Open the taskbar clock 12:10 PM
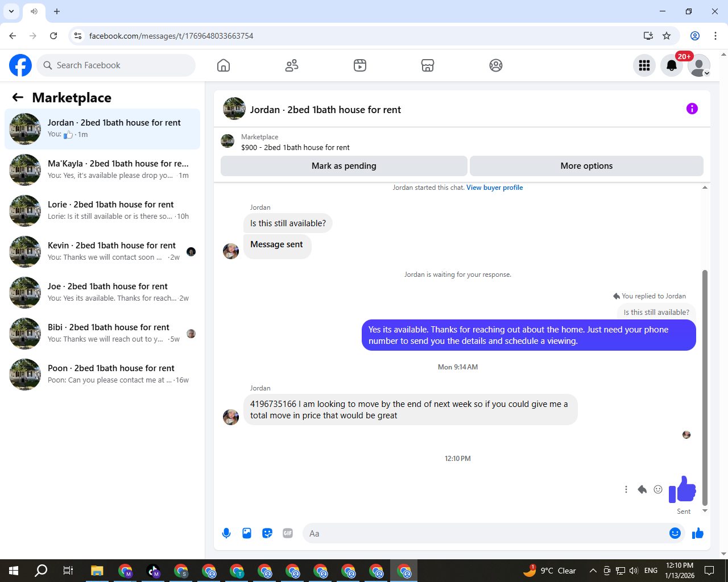 (680, 571)
